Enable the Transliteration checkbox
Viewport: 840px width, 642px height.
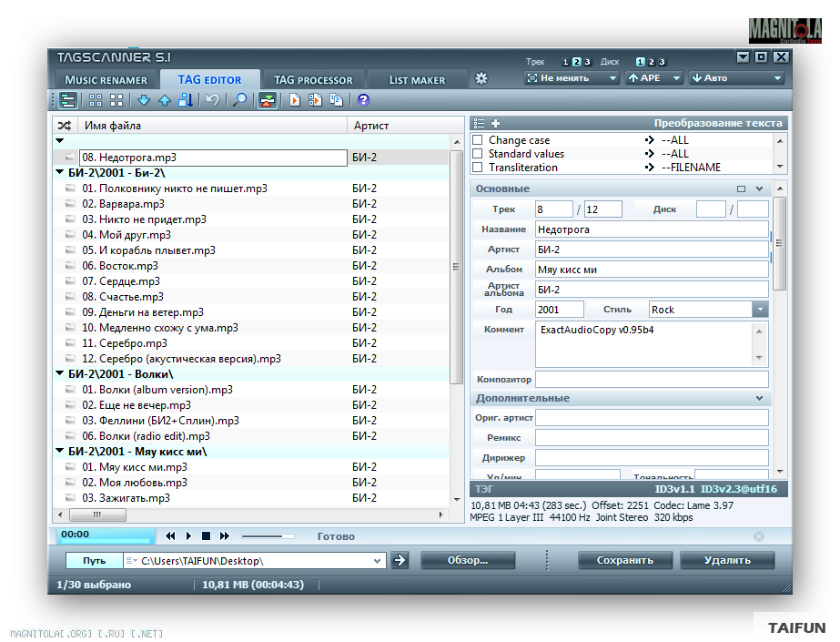point(477,168)
